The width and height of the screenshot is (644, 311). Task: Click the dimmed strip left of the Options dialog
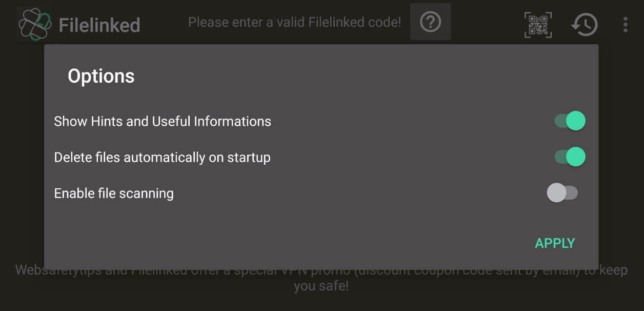click(22, 154)
